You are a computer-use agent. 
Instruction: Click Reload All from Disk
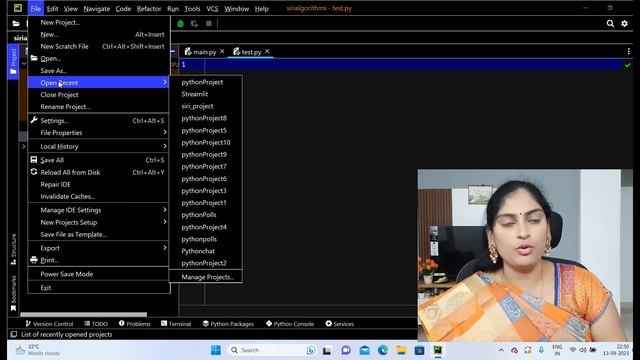[x=99, y=172]
